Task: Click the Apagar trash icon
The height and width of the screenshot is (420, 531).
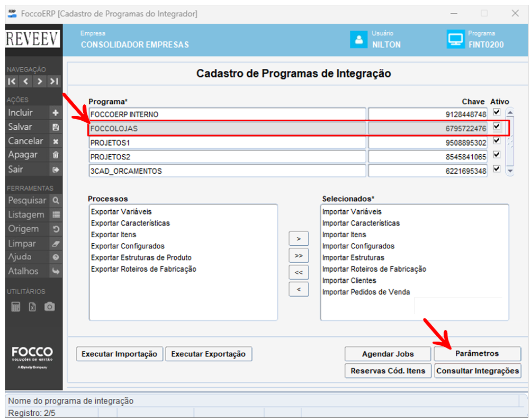Action: pyautogui.click(x=56, y=155)
